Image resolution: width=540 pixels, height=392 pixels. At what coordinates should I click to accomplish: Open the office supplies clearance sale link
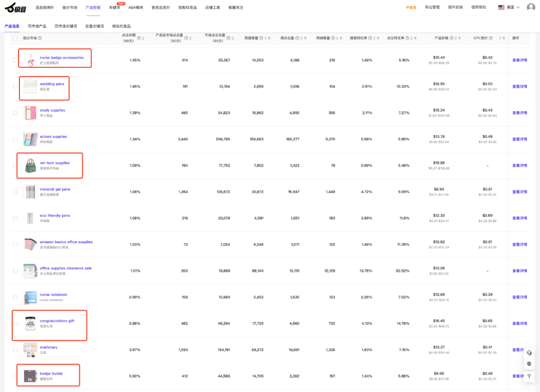click(66, 268)
